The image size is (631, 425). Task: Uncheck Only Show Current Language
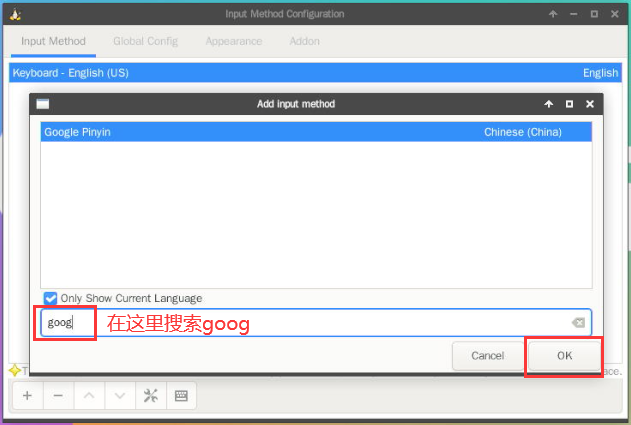click(x=50, y=298)
